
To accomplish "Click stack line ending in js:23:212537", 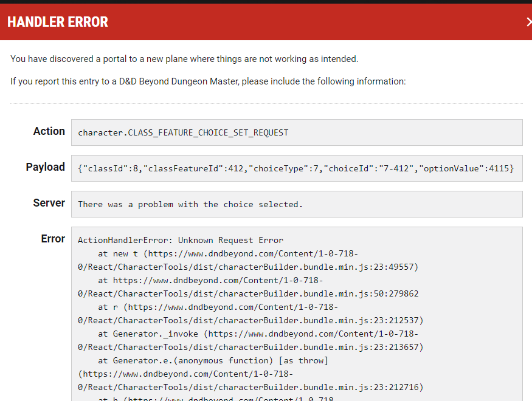I will coord(250,321).
